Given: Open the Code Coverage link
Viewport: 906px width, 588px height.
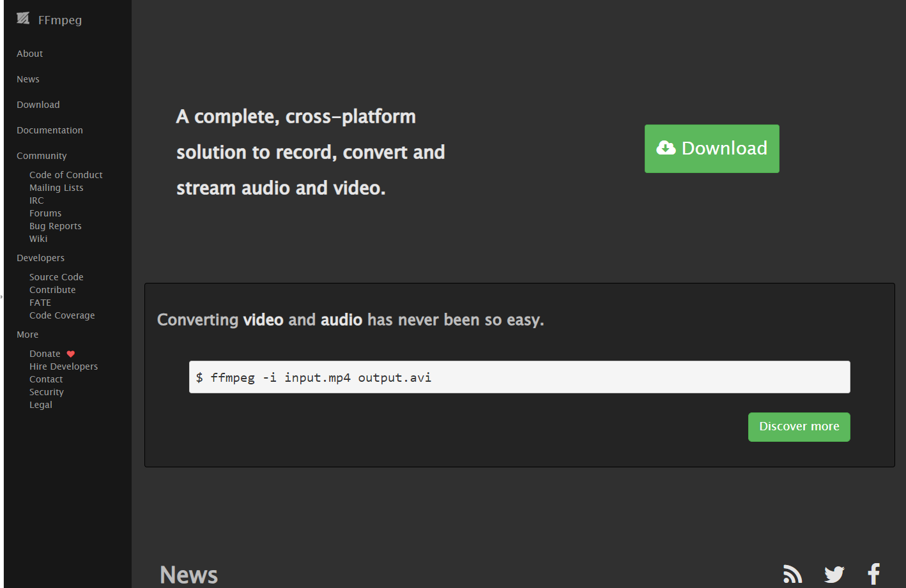Looking at the screenshot, I should tap(62, 315).
